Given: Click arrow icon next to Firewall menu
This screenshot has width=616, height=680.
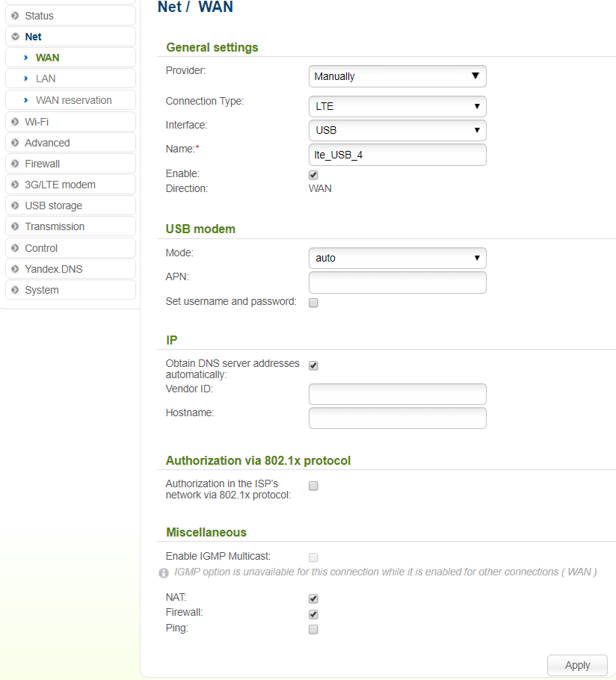Looking at the screenshot, I should pos(15,164).
